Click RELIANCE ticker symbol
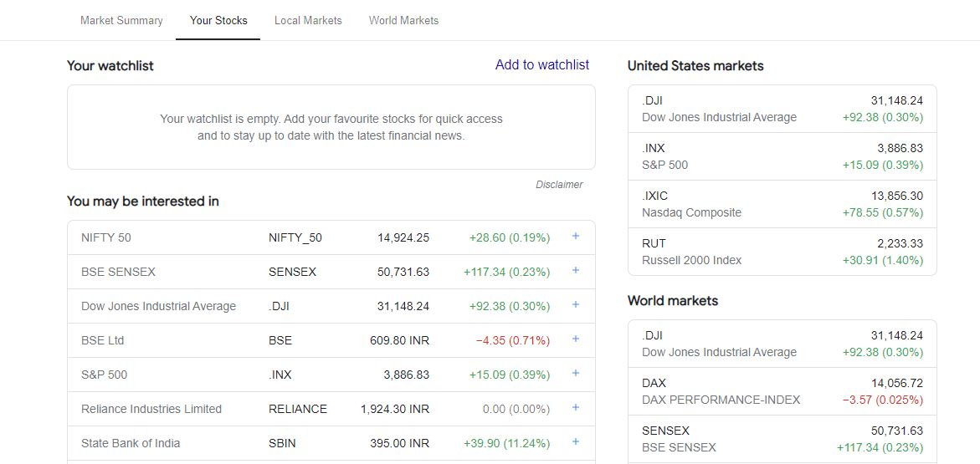Screen dimensions: 980x464 [x=297, y=410]
